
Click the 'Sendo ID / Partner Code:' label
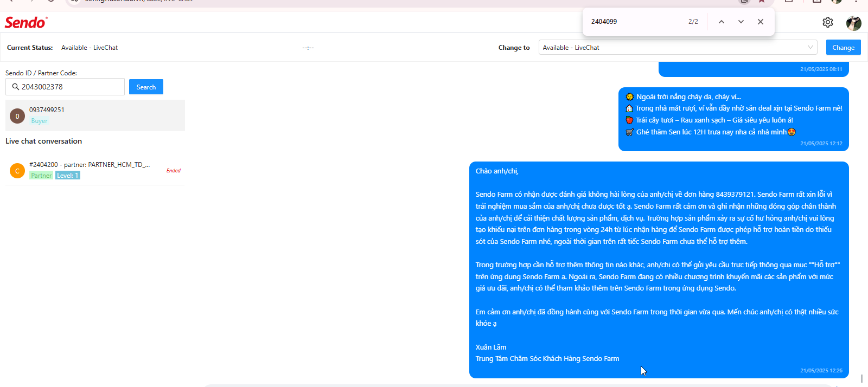pos(41,73)
